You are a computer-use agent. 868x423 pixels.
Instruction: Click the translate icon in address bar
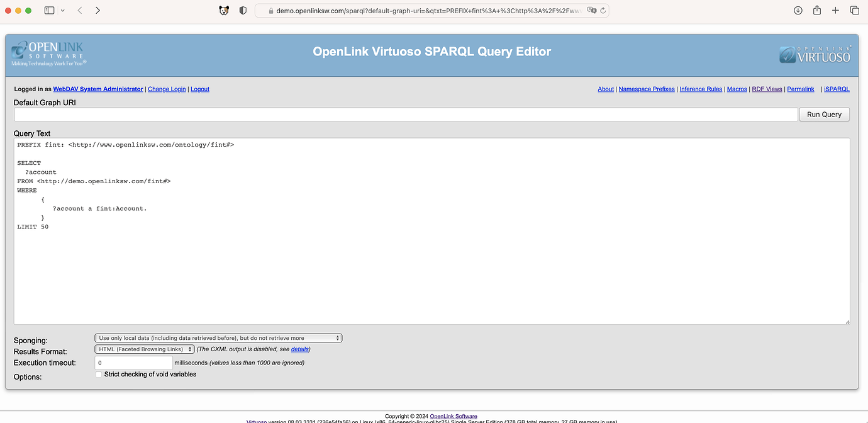click(591, 11)
